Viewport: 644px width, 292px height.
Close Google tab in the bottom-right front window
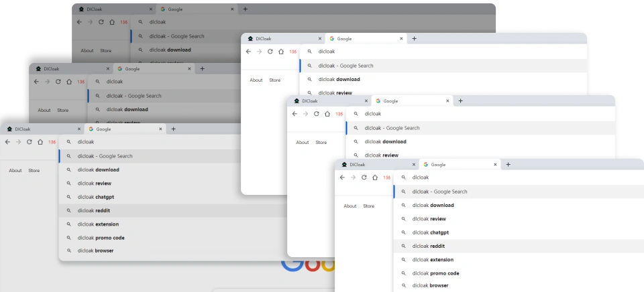click(495, 164)
